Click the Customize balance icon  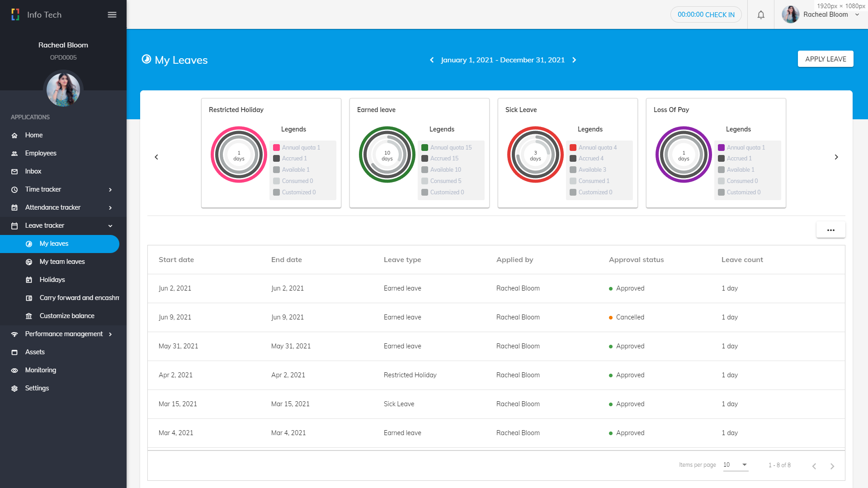[29, 316]
